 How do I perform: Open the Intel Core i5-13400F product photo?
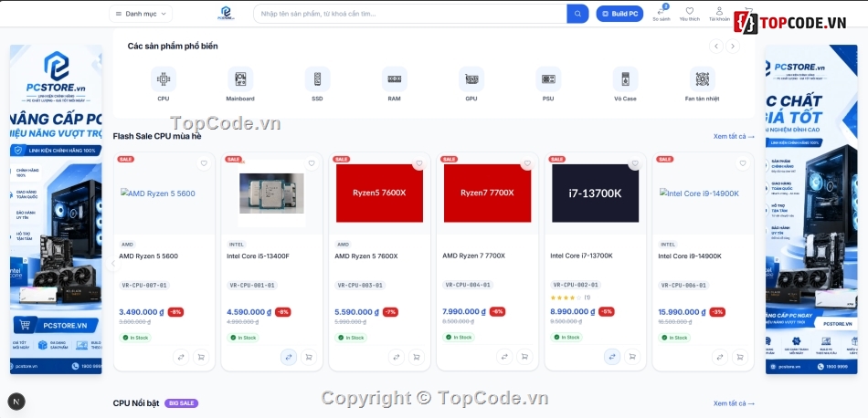(x=271, y=193)
